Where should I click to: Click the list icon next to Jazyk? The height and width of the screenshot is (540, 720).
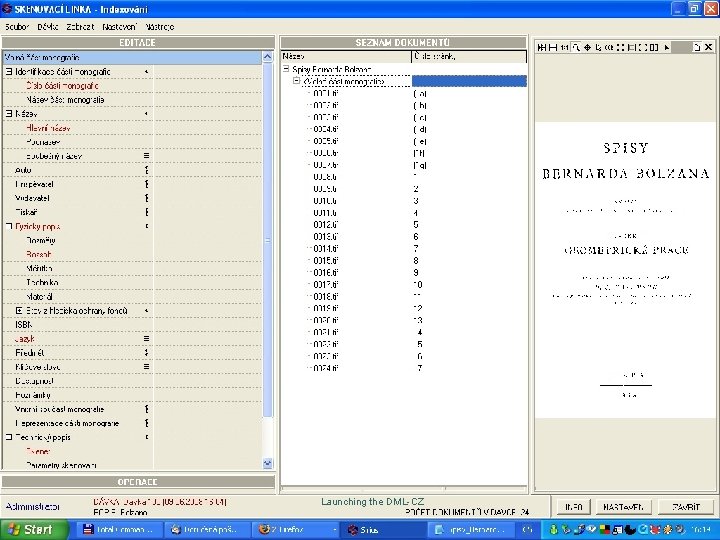pos(146,338)
